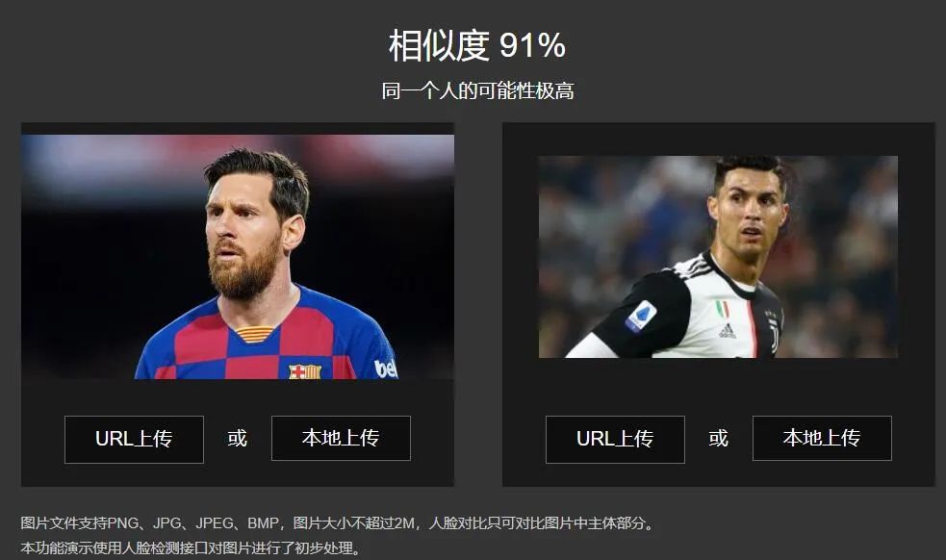The image size is (946, 560).
Task: Click the Adidas logo on the striped jersey
Action: tap(727, 331)
